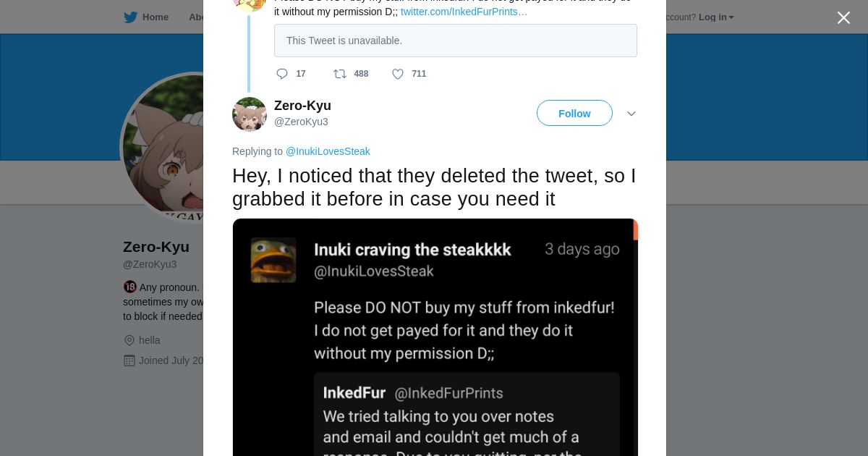The image size is (868, 456).
Task: Open the @InukiLovesSteak reply mention link
Action: pyautogui.click(x=328, y=151)
